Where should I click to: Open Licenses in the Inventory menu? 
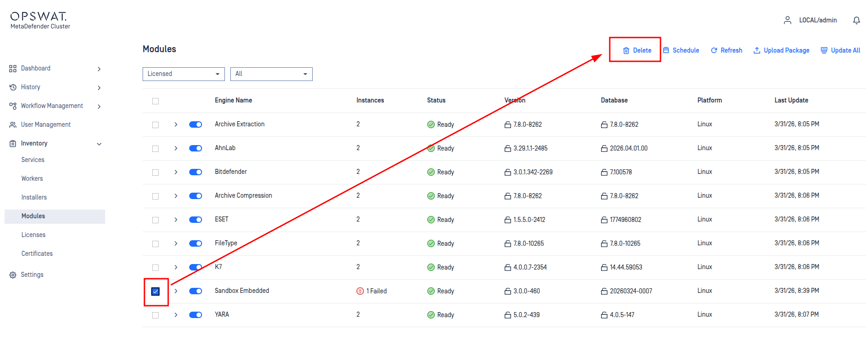coord(33,235)
